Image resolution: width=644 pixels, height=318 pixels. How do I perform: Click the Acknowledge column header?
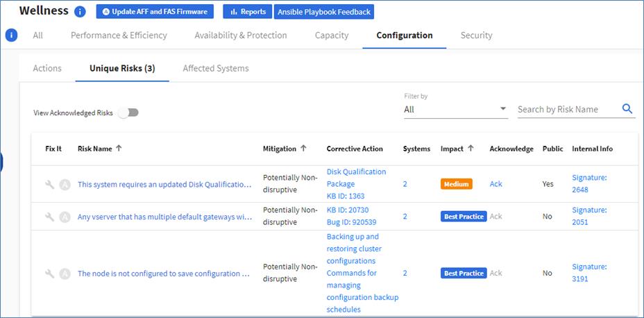tap(511, 149)
